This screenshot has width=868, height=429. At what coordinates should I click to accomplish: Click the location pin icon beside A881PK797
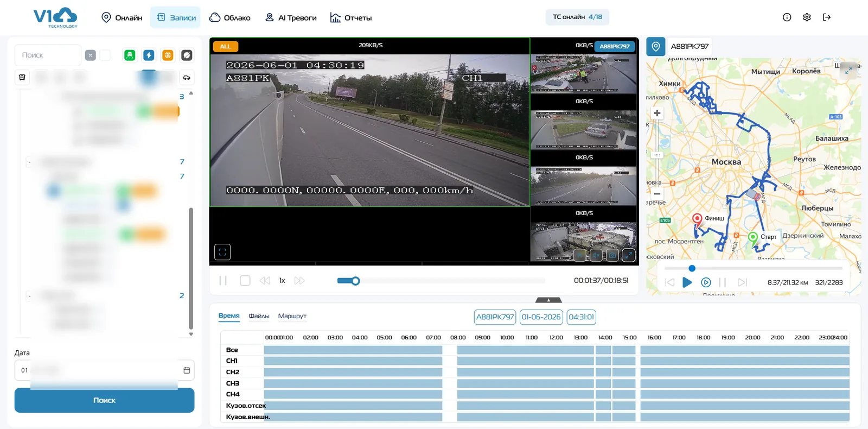coord(655,47)
